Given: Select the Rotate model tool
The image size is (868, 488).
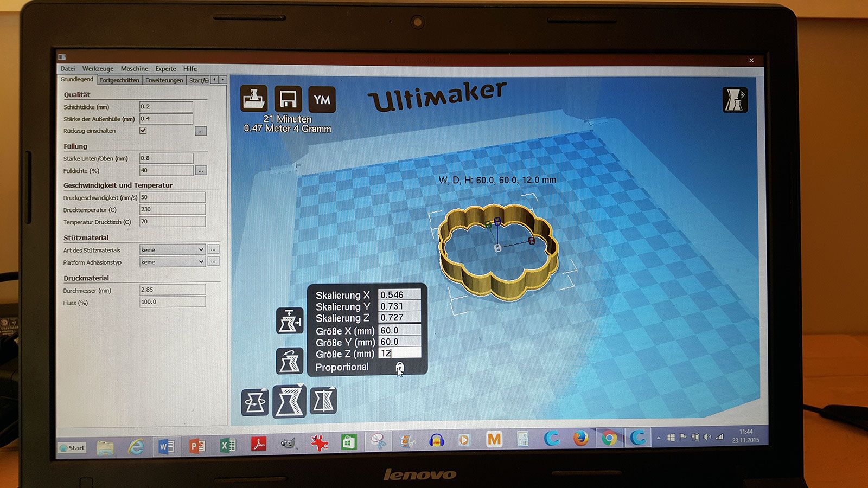Looking at the screenshot, I should point(254,402).
